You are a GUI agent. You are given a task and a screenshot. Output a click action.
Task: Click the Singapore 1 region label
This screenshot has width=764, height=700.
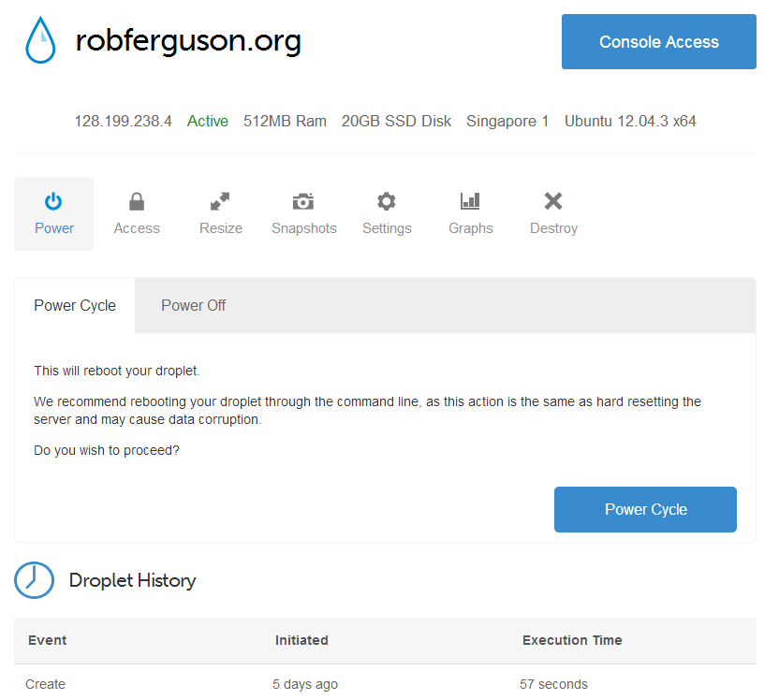click(x=507, y=121)
